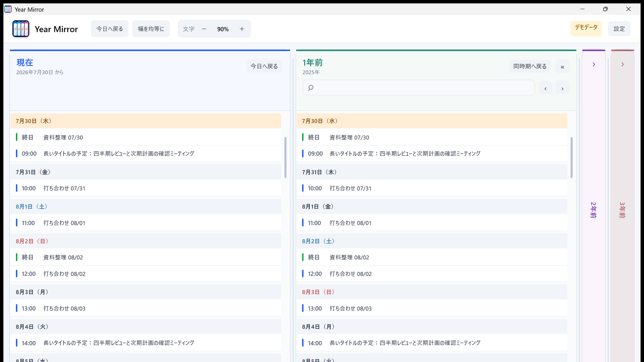644x362 pixels.
Task: Click the Year Mirror app logo icon
Action: tap(21, 29)
